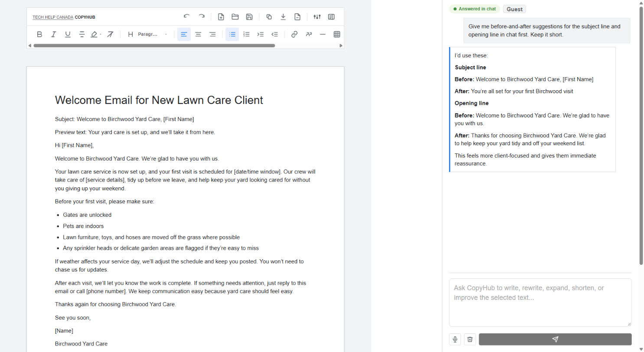Click the Answered in chat status badge
644x352 pixels.
474,9
